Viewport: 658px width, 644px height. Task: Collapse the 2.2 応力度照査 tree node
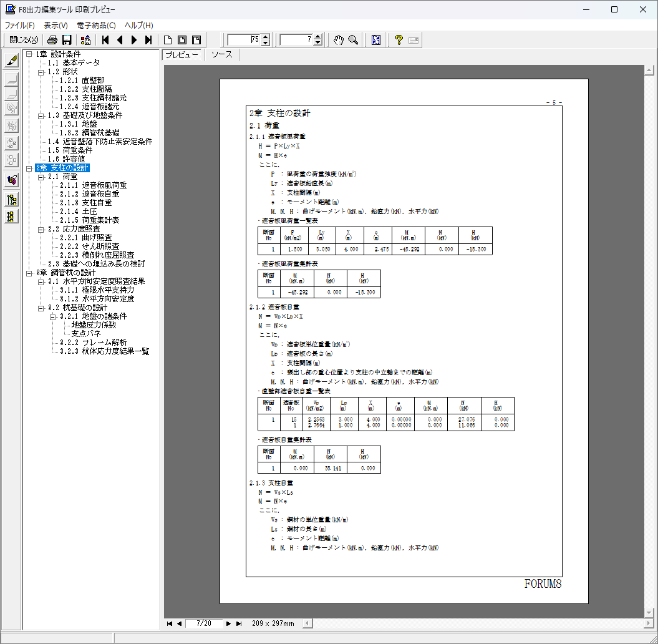pyautogui.click(x=41, y=229)
